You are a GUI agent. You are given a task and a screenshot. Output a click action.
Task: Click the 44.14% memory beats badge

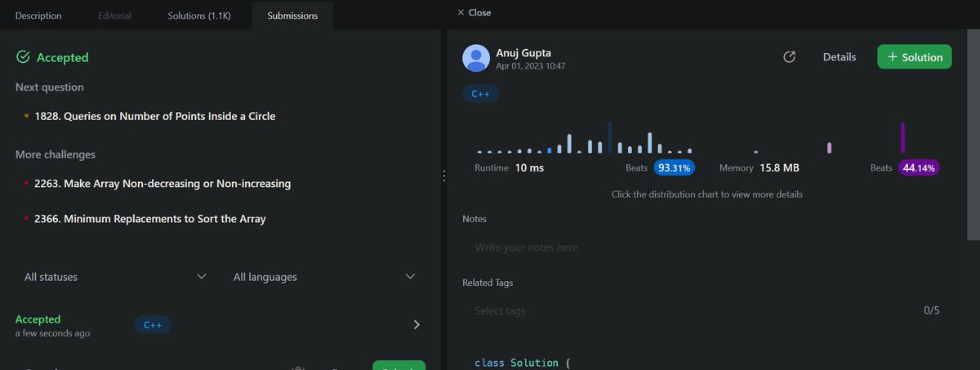(x=919, y=168)
